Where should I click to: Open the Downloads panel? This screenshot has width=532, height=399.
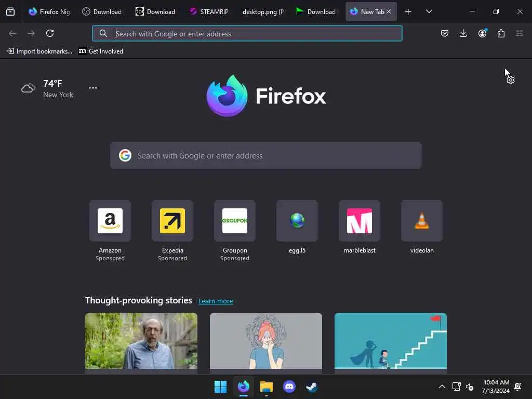point(463,33)
